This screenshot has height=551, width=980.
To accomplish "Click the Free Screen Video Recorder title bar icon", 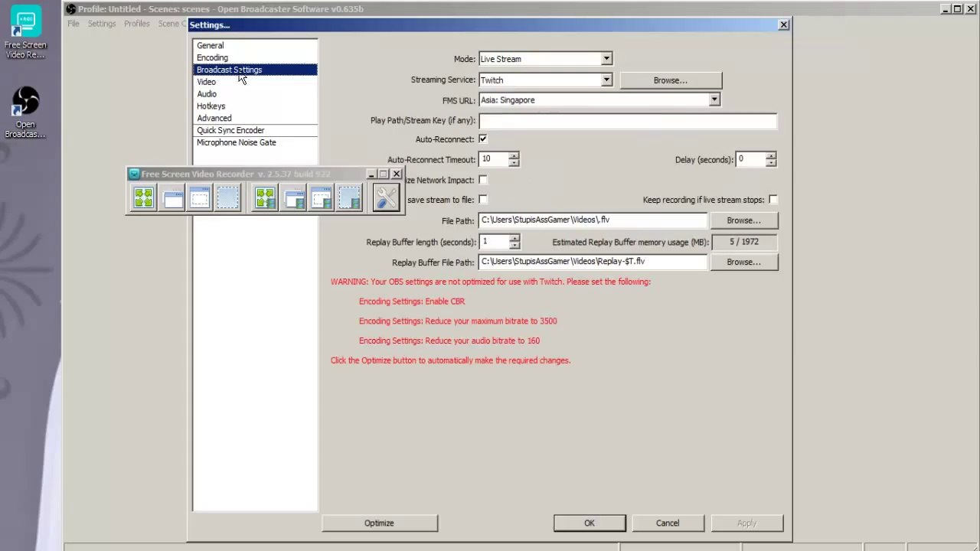I will [134, 174].
